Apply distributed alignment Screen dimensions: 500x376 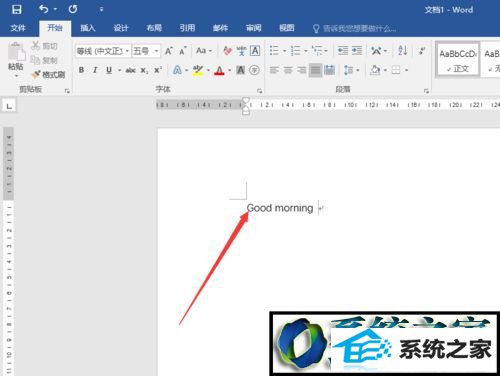click(329, 70)
